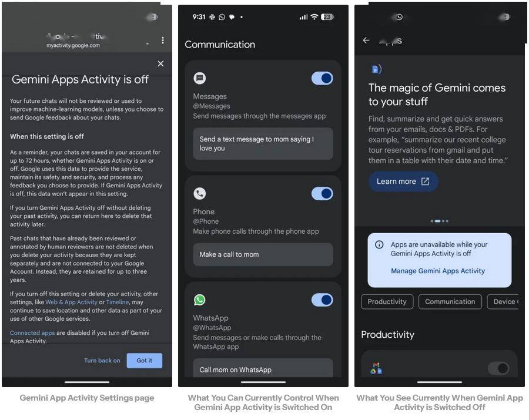Image resolution: width=529 pixels, height=420 pixels.
Task: Click the carousel page indicator dots
Action: tap(440, 221)
